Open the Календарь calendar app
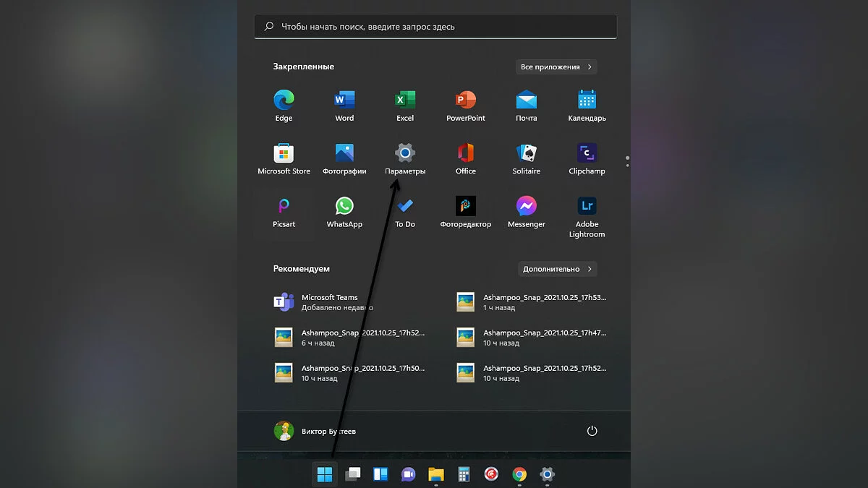The image size is (868, 488). [587, 106]
